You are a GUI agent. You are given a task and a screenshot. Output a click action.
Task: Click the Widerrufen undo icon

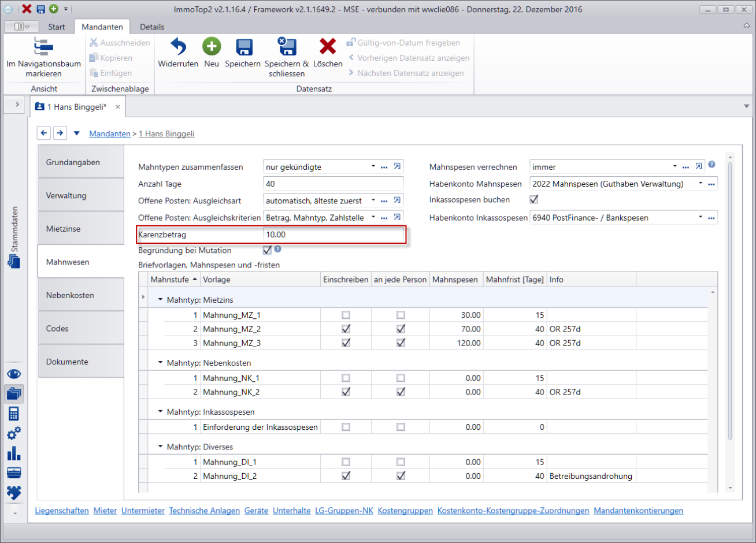(x=178, y=47)
